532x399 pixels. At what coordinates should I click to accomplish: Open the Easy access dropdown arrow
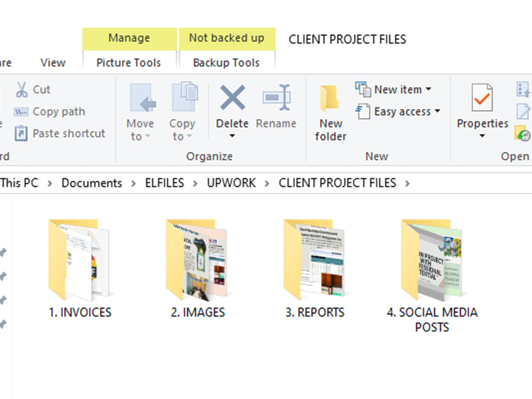(x=437, y=111)
